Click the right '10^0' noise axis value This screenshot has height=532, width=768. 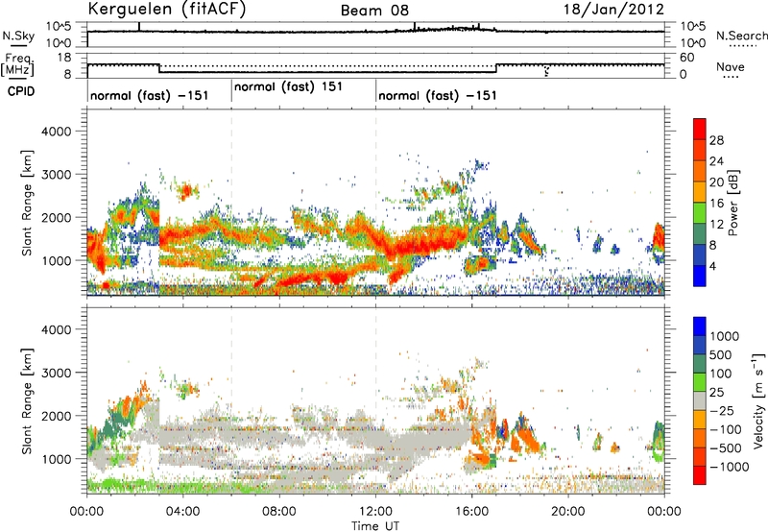(692, 43)
